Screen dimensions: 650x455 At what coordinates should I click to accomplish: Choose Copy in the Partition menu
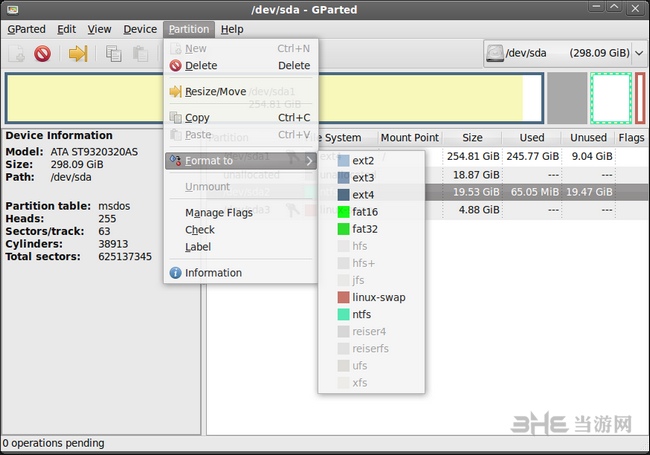coord(241,117)
